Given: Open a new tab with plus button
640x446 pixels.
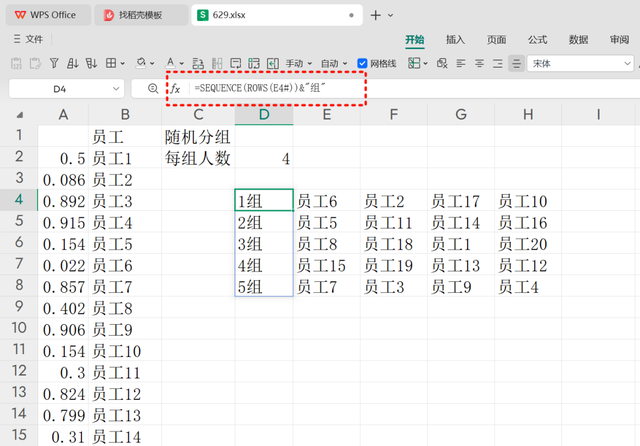Looking at the screenshot, I should [x=375, y=16].
